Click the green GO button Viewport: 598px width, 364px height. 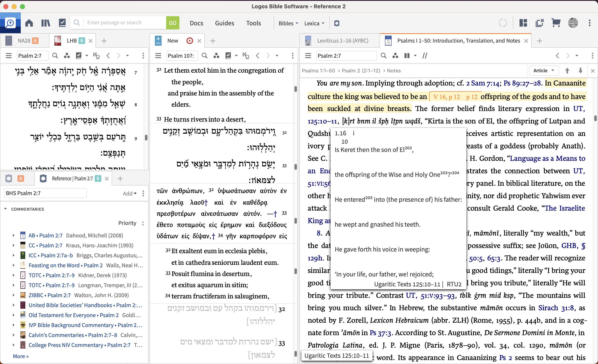[173, 23]
